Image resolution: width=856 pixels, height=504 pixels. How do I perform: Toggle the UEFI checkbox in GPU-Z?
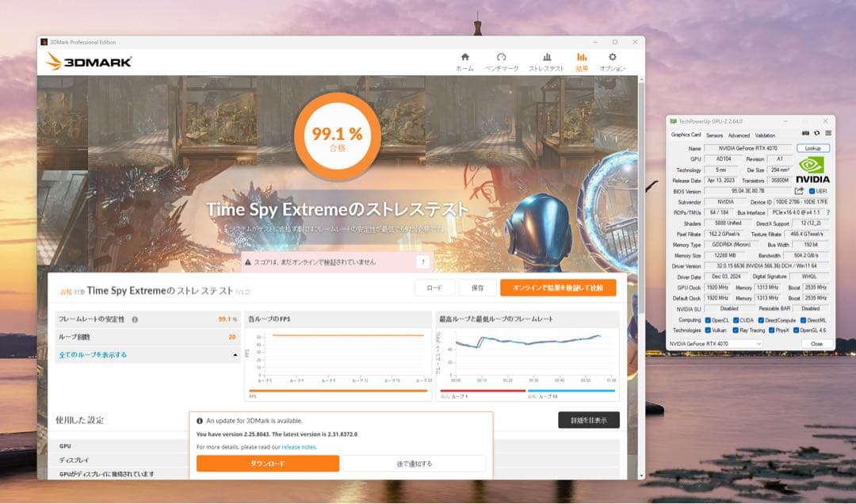[x=813, y=191]
